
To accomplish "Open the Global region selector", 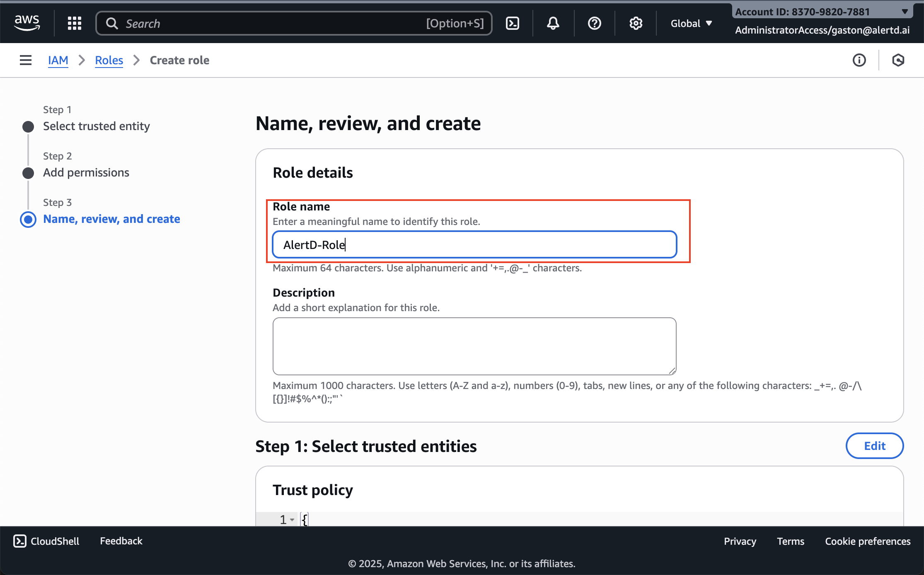I will 691,23.
